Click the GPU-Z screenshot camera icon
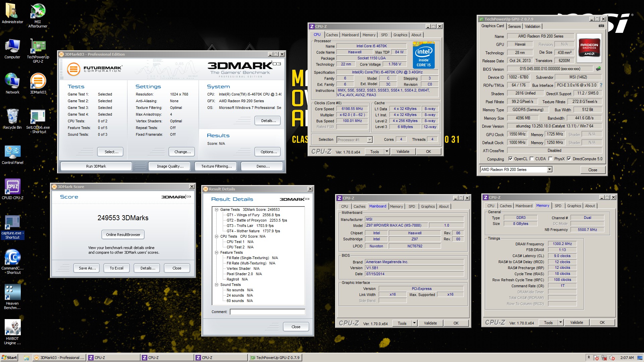Viewport: 644px width, 362px height. point(601,26)
